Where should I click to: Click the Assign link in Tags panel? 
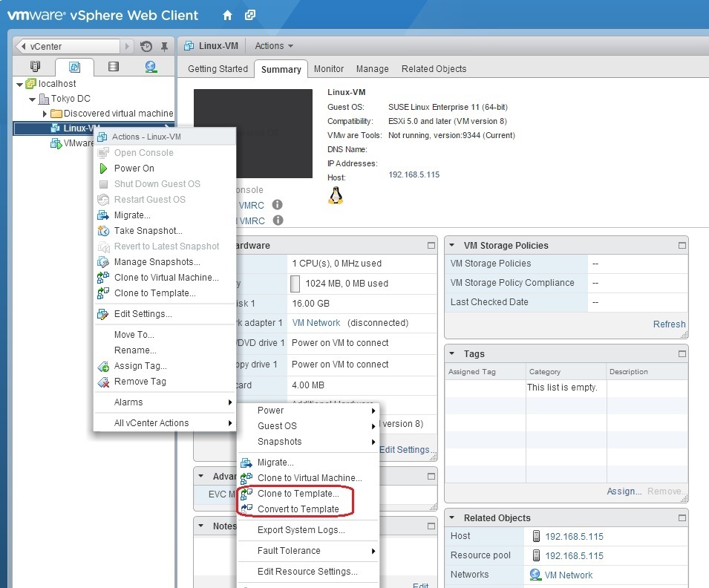tap(624, 491)
